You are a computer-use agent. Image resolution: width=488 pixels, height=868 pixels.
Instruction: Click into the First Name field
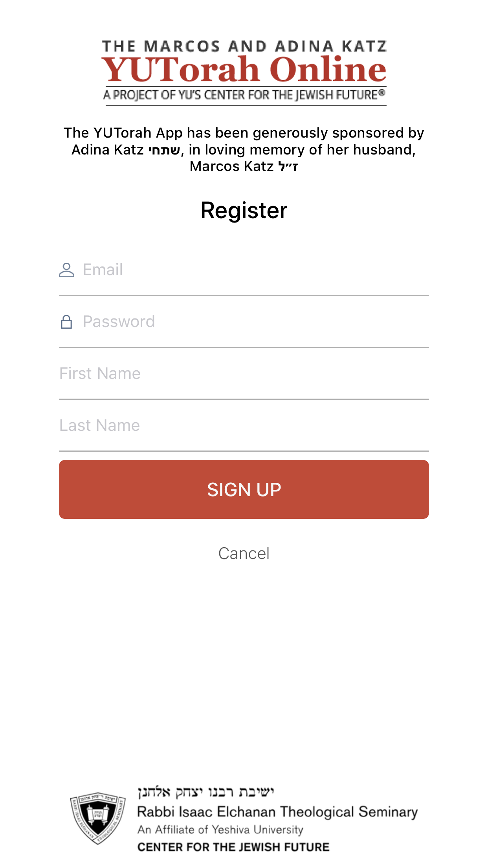[x=244, y=374]
